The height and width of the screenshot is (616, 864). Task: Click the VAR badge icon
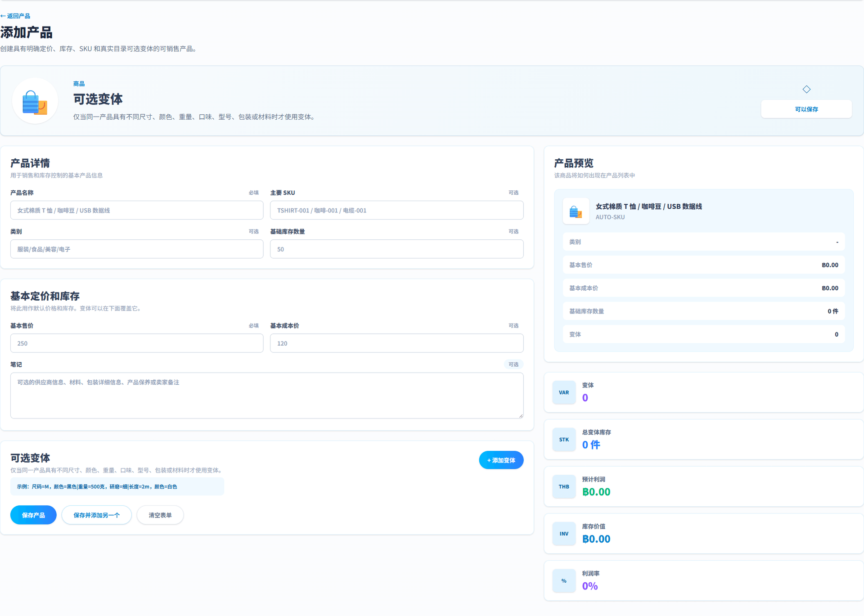click(564, 392)
